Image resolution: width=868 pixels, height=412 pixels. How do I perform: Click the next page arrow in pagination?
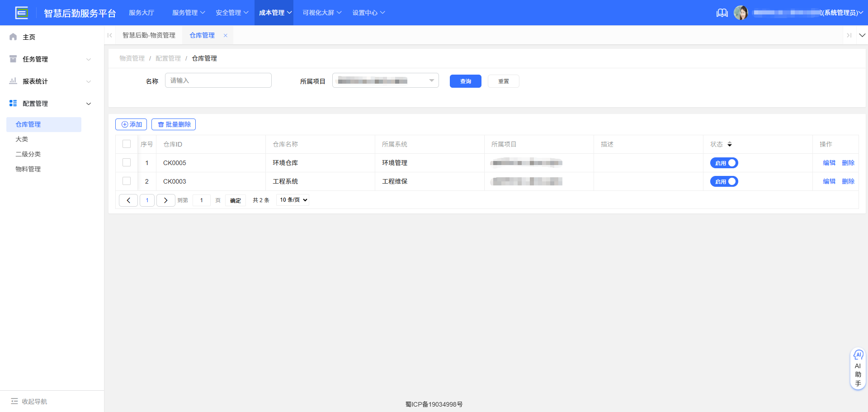click(x=165, y=200)
